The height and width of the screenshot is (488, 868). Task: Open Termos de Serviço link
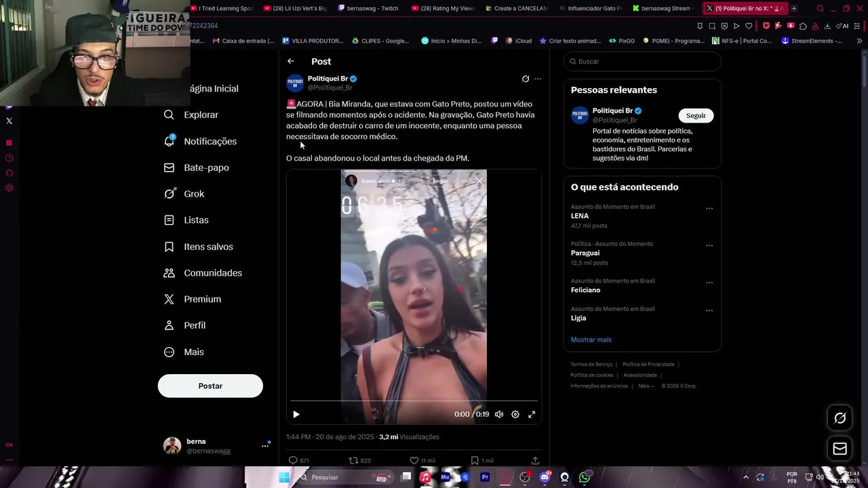[x=591, y=365]
